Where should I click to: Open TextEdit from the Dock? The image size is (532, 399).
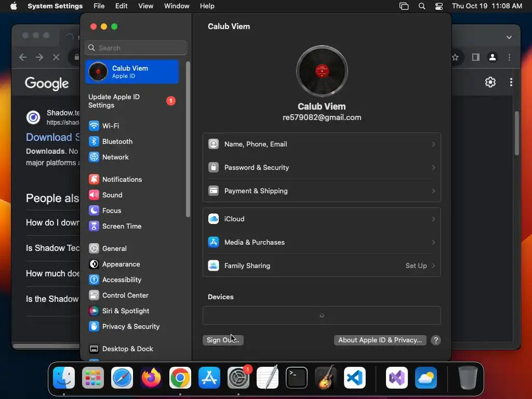tap(268, 378)
